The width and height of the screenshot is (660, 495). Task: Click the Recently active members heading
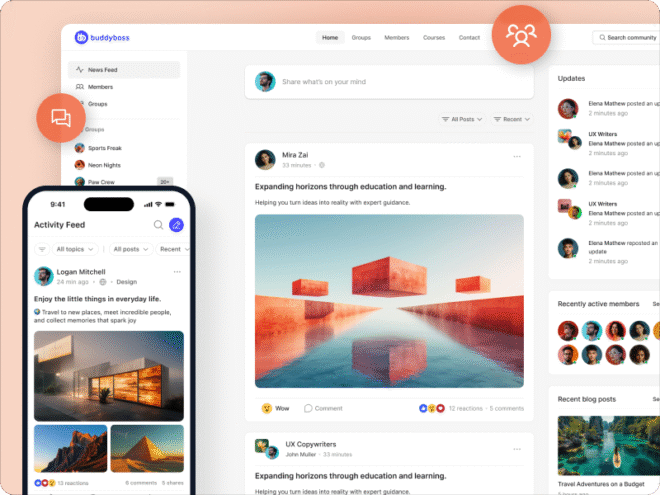click(598, 304)
